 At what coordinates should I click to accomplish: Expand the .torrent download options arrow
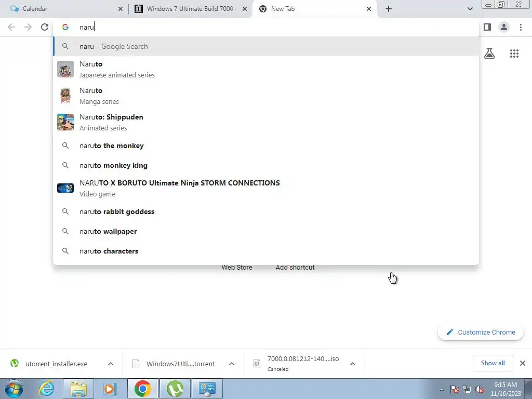coord(232,364)
